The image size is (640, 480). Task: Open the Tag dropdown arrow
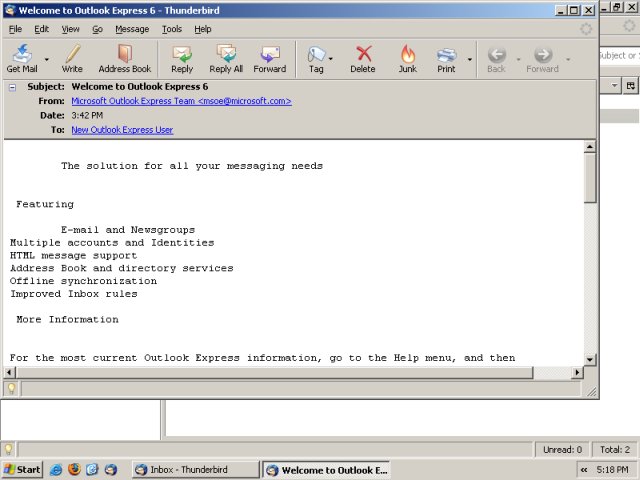[331, 59]
